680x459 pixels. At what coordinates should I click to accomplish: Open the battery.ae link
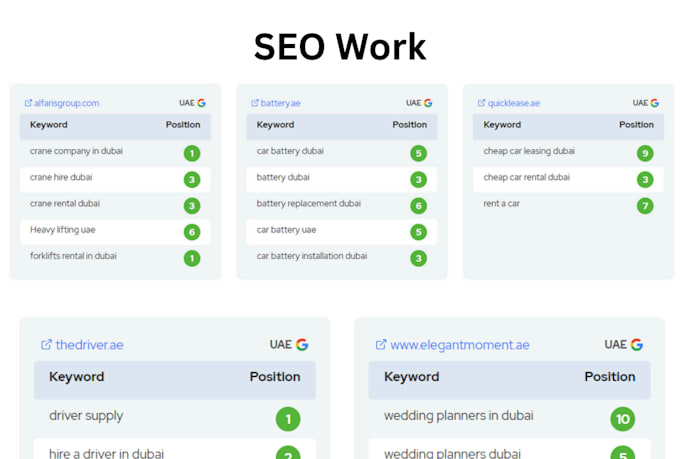(280, 103)
